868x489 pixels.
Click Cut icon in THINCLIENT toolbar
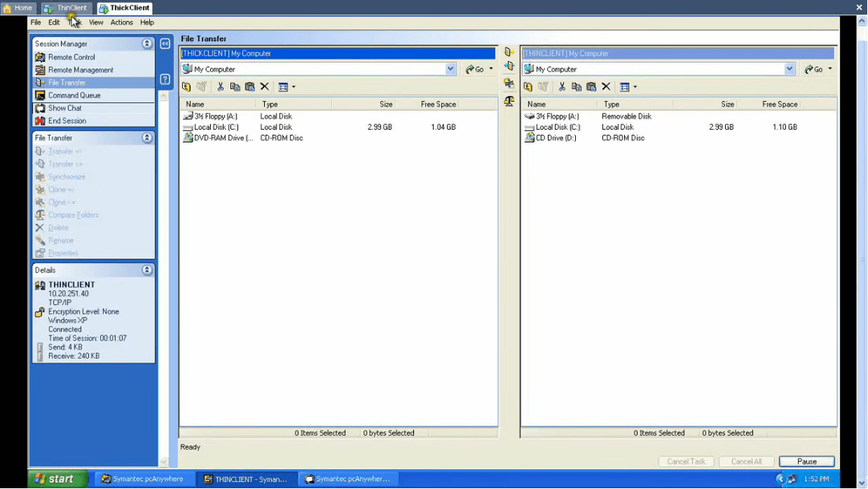[x=562, y=87]
